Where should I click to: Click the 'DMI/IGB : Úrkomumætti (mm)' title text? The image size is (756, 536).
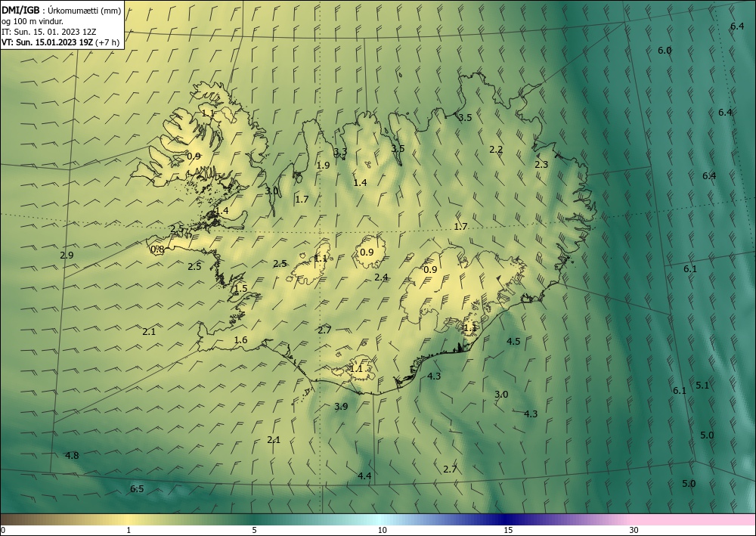[61, 11]
